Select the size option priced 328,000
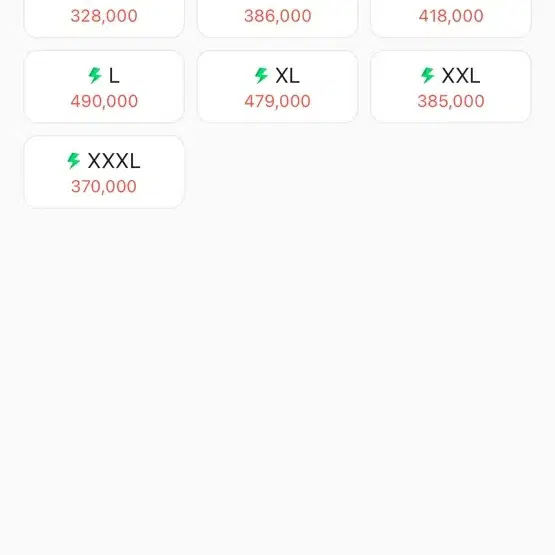This screenshot has height=555, width=555. [x=104, y=17]
